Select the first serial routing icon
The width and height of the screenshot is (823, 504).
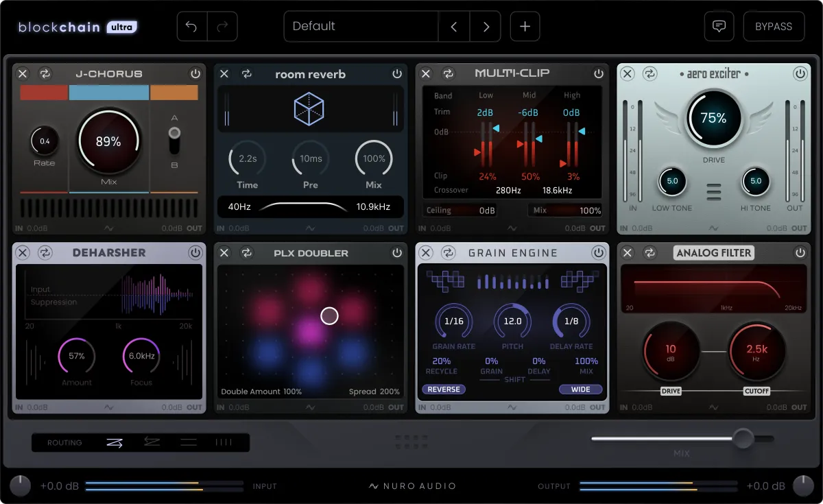pyautogui.click(x=114, y=442)
